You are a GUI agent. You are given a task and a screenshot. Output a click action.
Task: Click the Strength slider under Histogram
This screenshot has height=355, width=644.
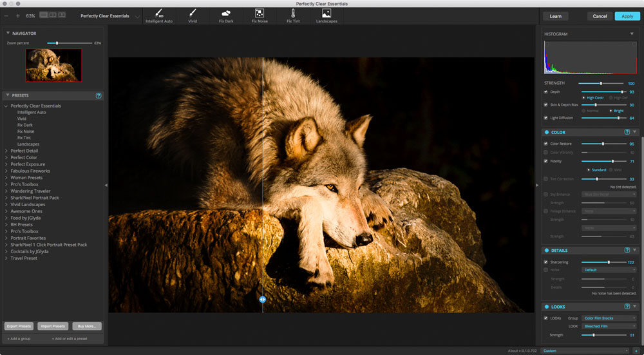pos(601,83)
